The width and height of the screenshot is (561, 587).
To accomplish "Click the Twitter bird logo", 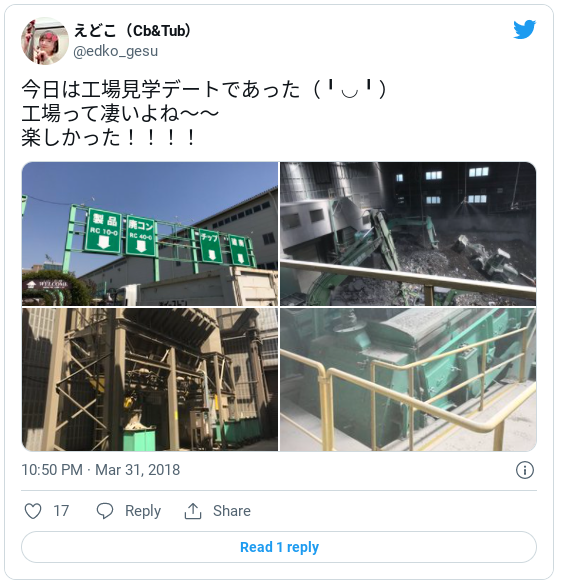I will click(x=524, y=29).
